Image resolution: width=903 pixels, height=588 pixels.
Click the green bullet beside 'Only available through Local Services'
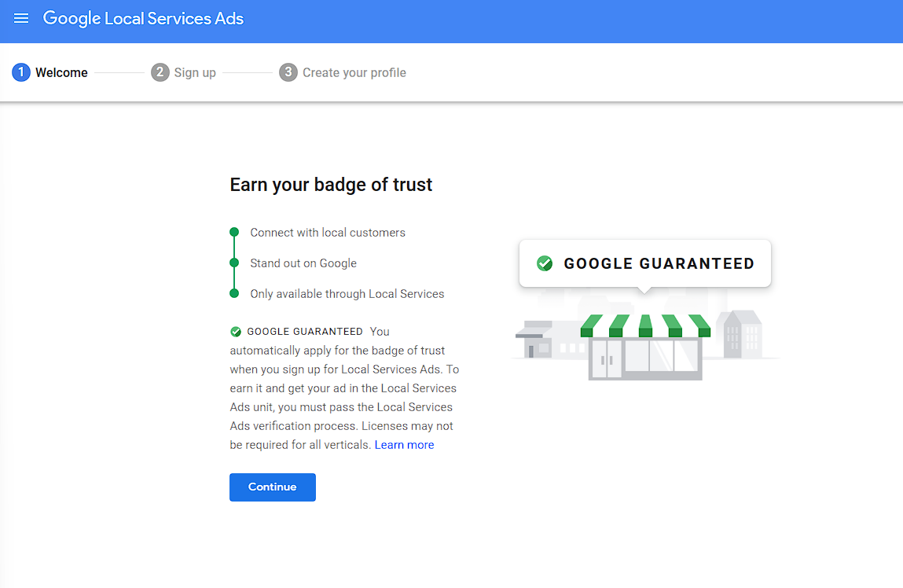click(234, 293)
